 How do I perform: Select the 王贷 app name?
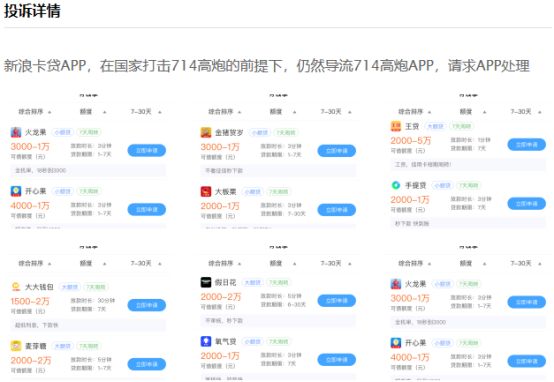point(412,126)
